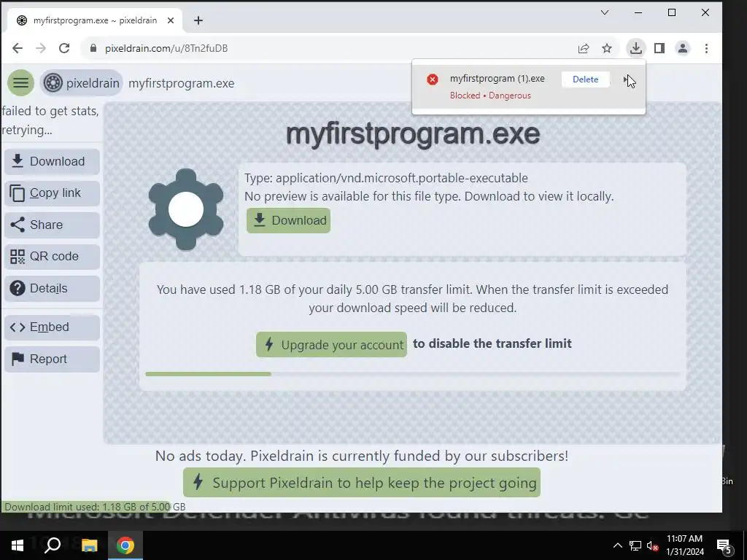747x560 pixels.
Task: Go back to previous page
Action: click(x=18, y=48)
